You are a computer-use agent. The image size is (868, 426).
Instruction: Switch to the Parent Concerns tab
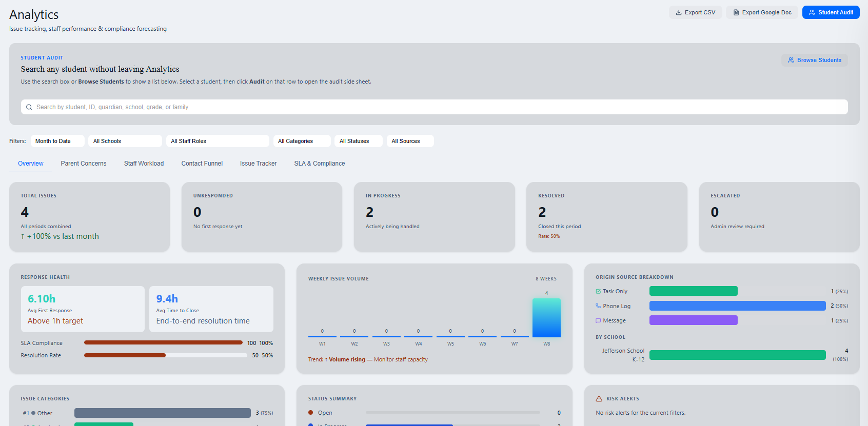point(84,164)
